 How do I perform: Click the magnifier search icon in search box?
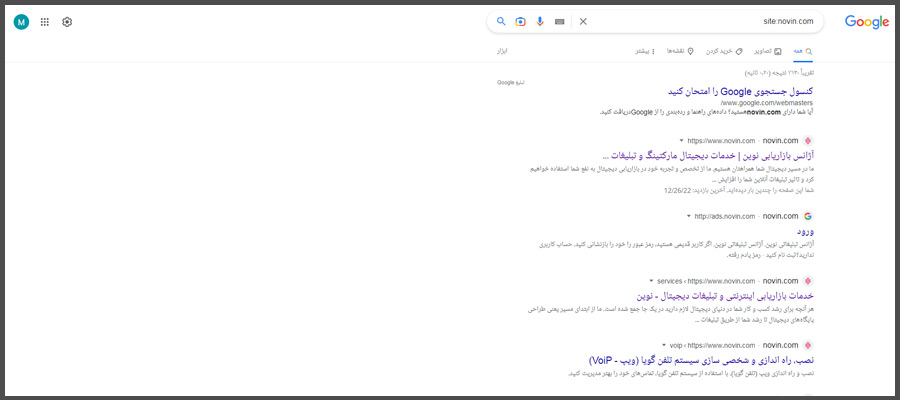tap(501, 21)
